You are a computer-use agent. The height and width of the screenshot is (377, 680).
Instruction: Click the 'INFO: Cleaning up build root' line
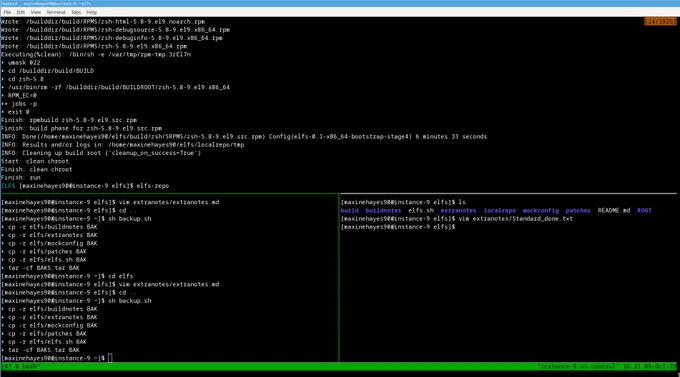click(101, 153)
